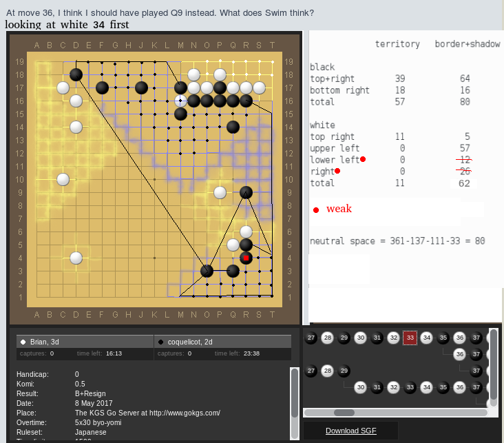Screen dimensions: 504x443
Task: Click the white stone at D4 on the board
Action: tap(76, 258)
